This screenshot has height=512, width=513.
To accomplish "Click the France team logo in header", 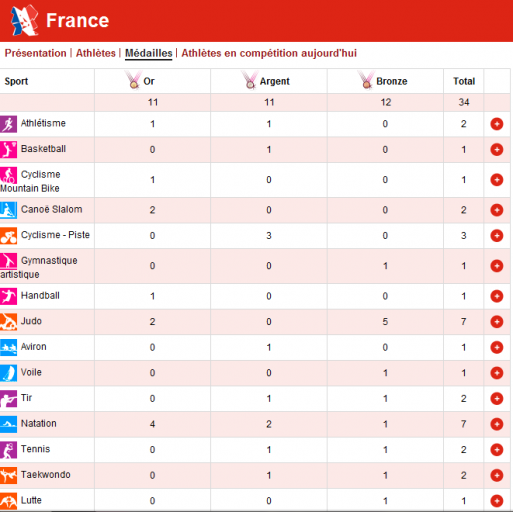I will point(24,20).
